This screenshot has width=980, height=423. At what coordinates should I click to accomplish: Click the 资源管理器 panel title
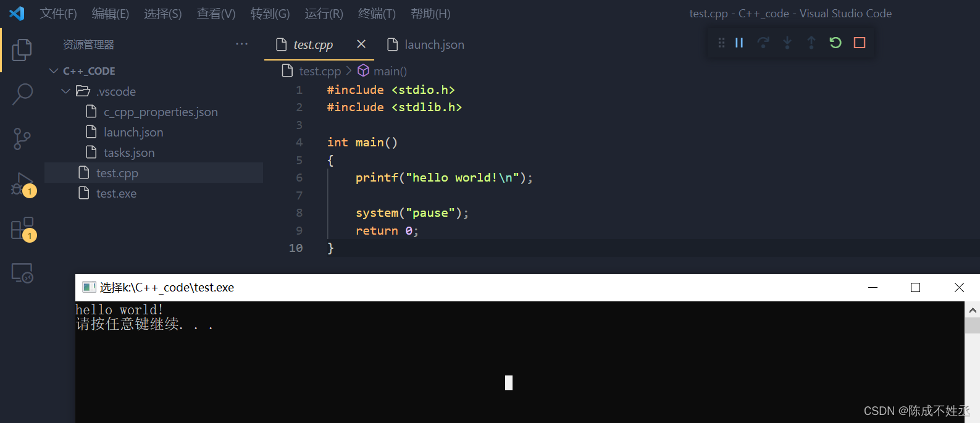pos(88,44)
